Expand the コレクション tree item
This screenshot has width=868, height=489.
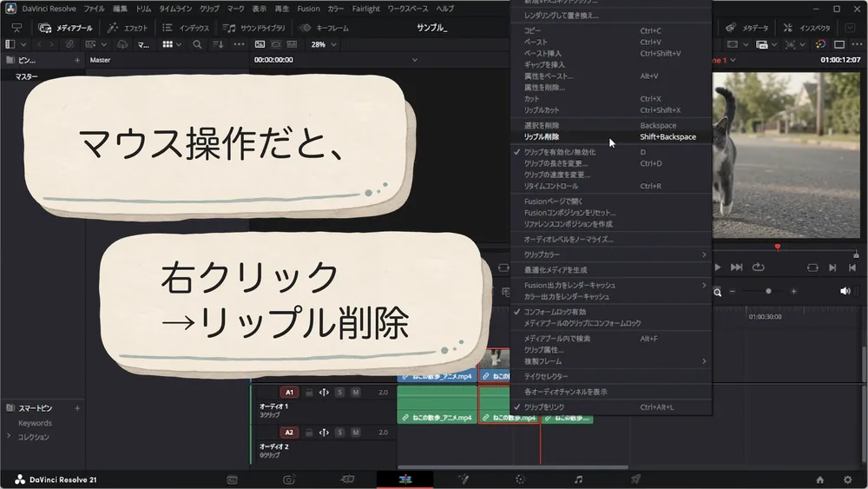[x=9, y=436]
